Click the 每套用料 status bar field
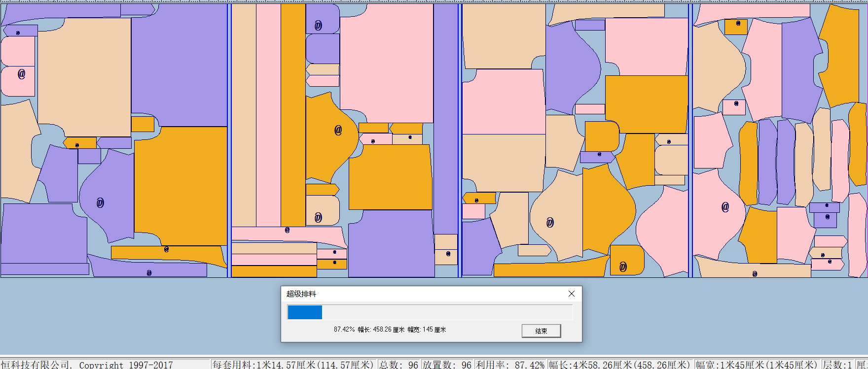This screenshot has width=868, height=369. 293,365
